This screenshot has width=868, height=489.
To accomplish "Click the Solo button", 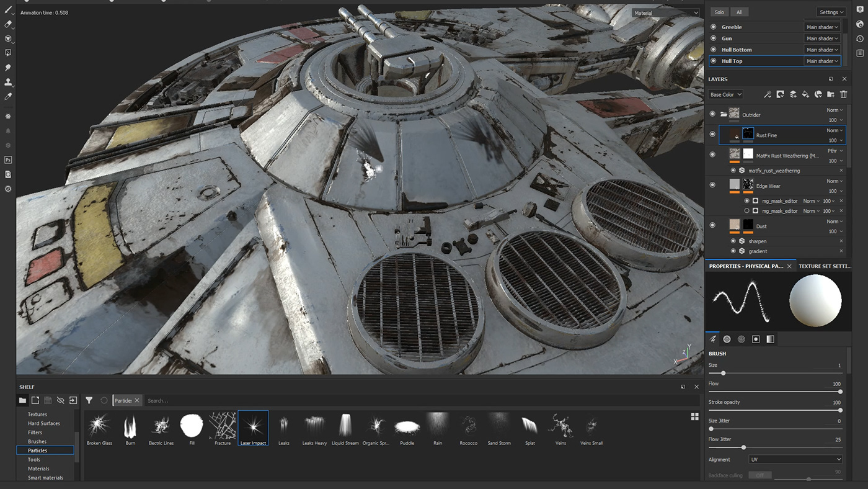I will click(x=719, y=12).
